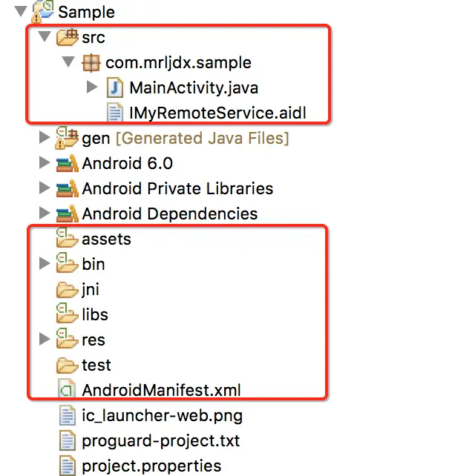
Task: Click the gen folder icon
Action: [67, 138]
